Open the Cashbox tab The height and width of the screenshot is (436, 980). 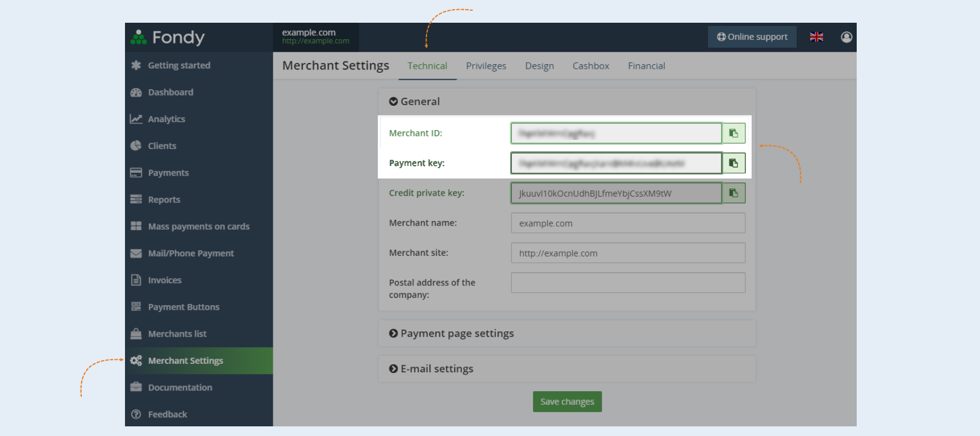[591, 66]
